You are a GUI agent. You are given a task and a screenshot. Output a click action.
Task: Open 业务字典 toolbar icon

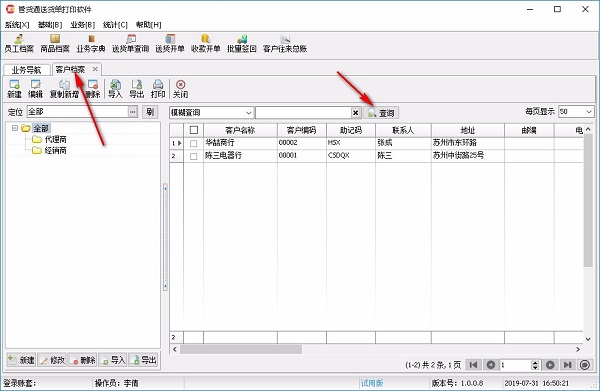[x=91, y=43]
